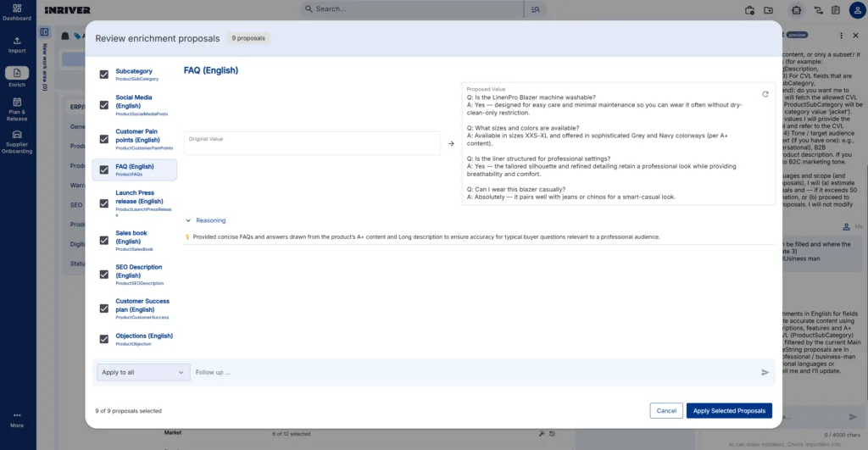Cancel the enrichment proposals review
Viewport: 868px width, 450px height.
[x=666, y=411]
